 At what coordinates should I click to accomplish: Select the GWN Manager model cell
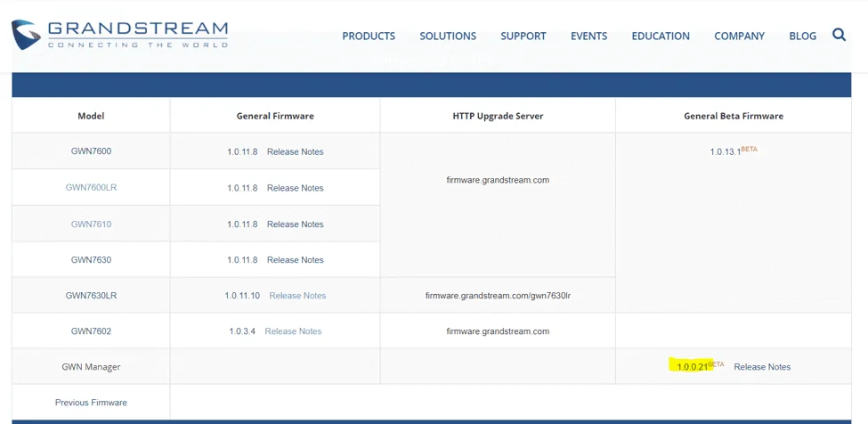[92, 367]
